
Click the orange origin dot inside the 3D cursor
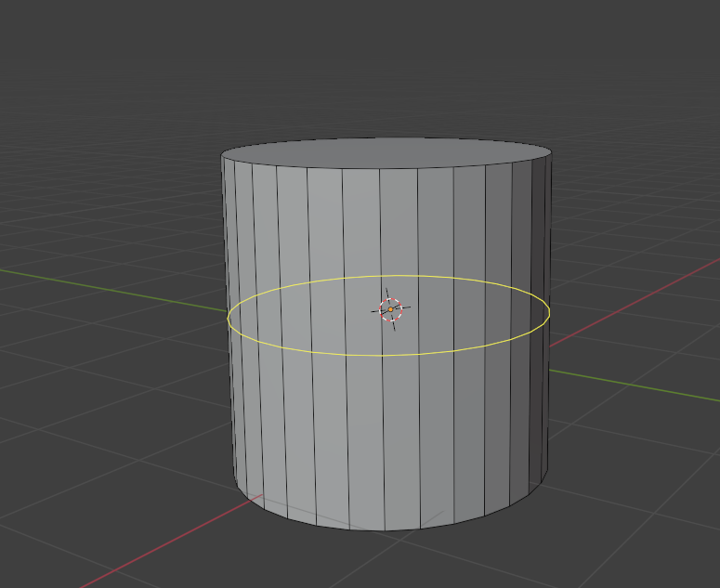391,309
